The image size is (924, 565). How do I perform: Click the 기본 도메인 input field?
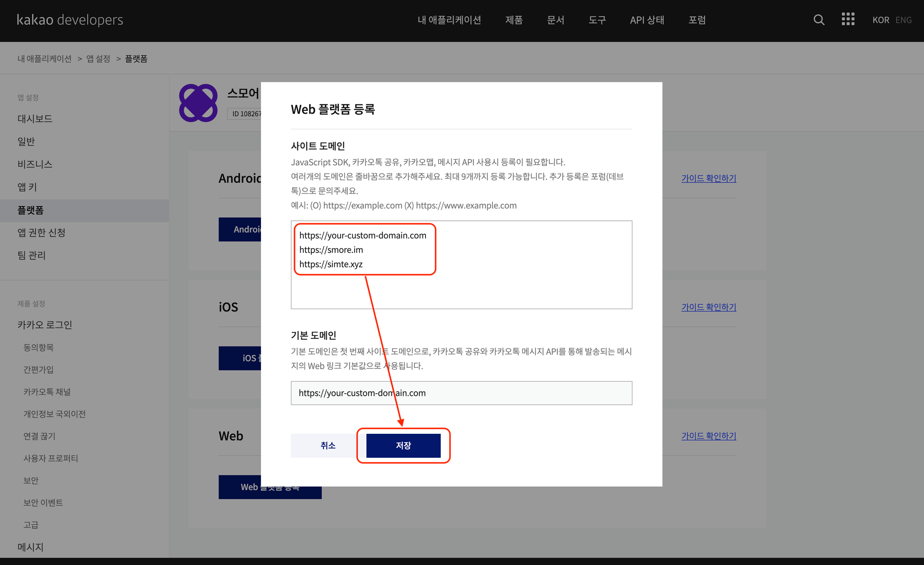point(461,393)
